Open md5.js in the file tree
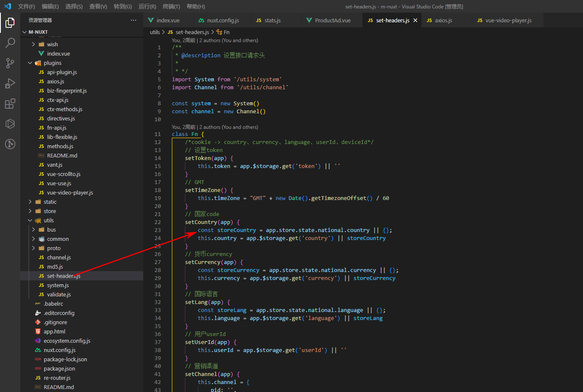583x392 pixels. [82, 267]
